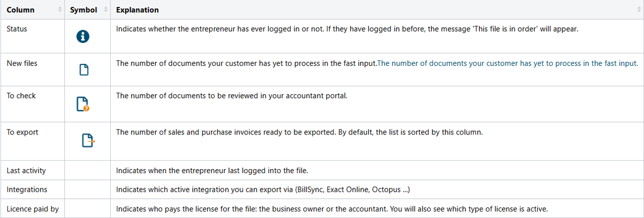Viewport: 644px width, 218px height.
Task: Click the 'This file is in order' explanation text
Action: click(x=347, y=29)
